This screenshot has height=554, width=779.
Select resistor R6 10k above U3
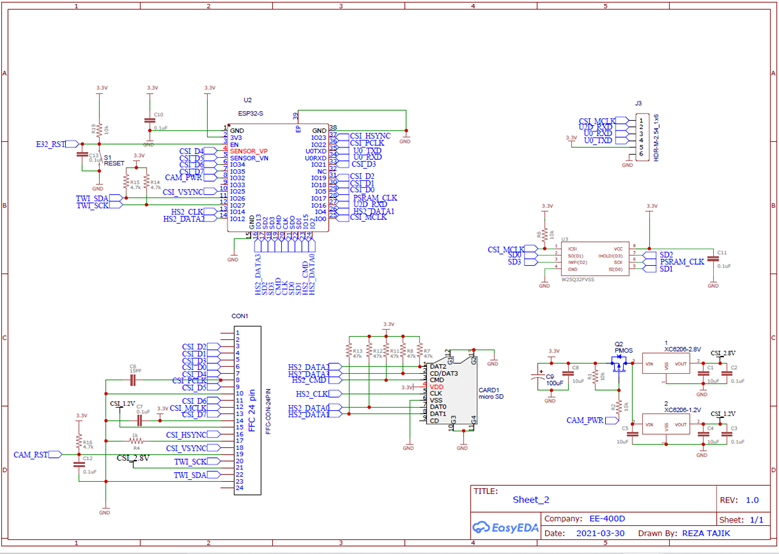pos(545,234)
